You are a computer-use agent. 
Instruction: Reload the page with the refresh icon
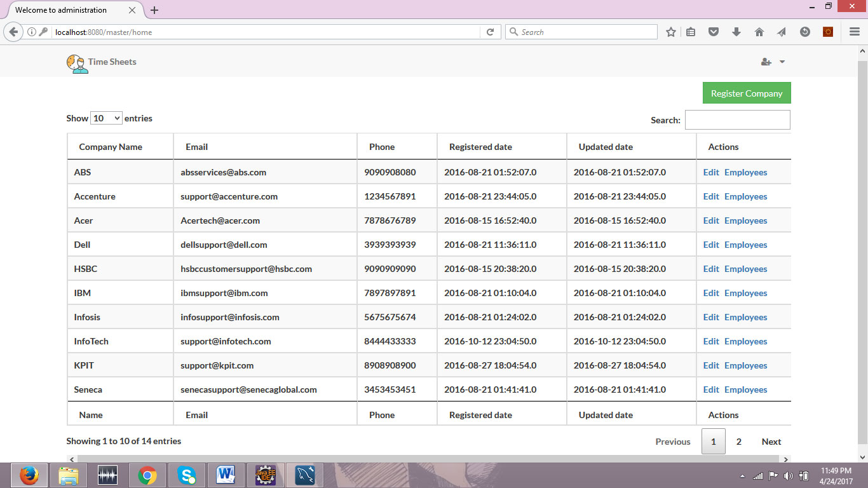pos(490,32)
